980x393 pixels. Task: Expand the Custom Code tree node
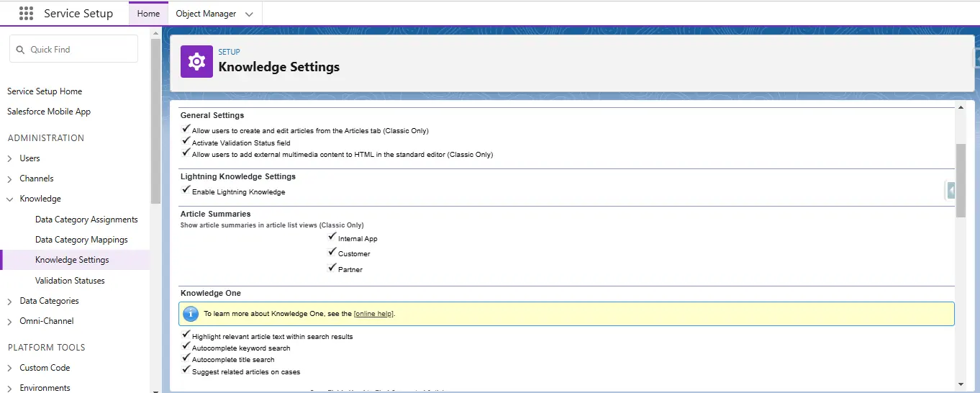[10, 368]
